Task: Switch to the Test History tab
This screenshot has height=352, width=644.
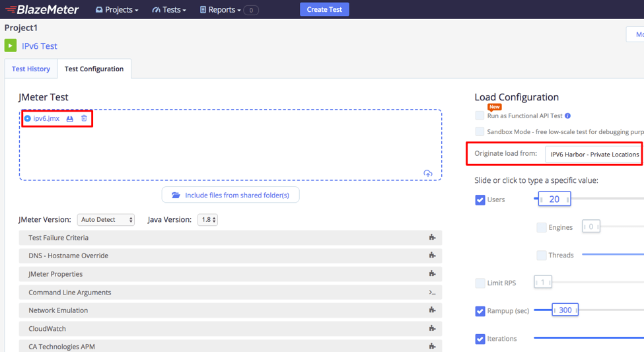Action: point(31,69)
